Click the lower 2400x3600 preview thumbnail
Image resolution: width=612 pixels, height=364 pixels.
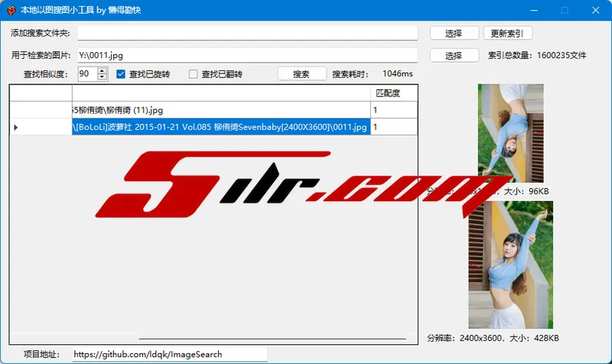510,265
